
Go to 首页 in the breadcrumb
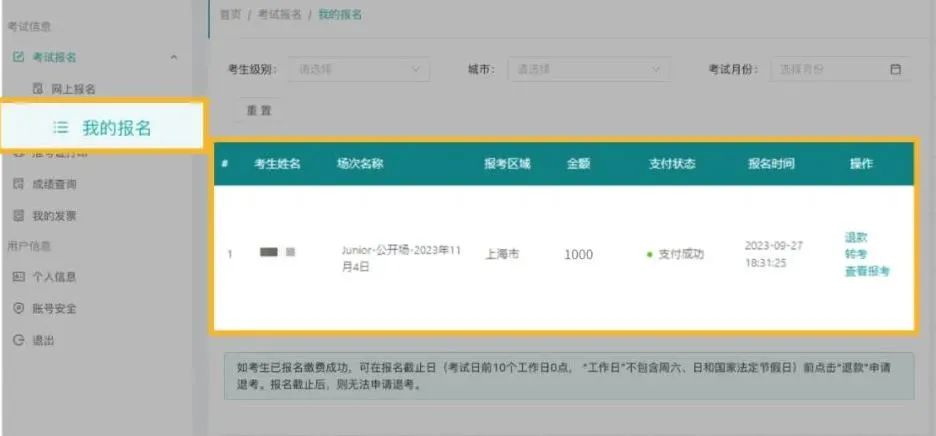229,15
